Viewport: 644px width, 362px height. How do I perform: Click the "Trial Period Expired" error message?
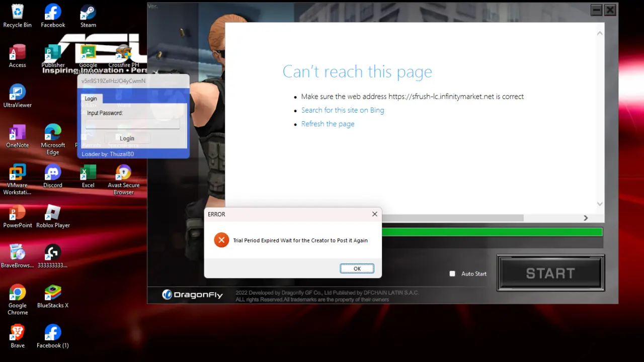pyautogui.click(x=300, y=240)
